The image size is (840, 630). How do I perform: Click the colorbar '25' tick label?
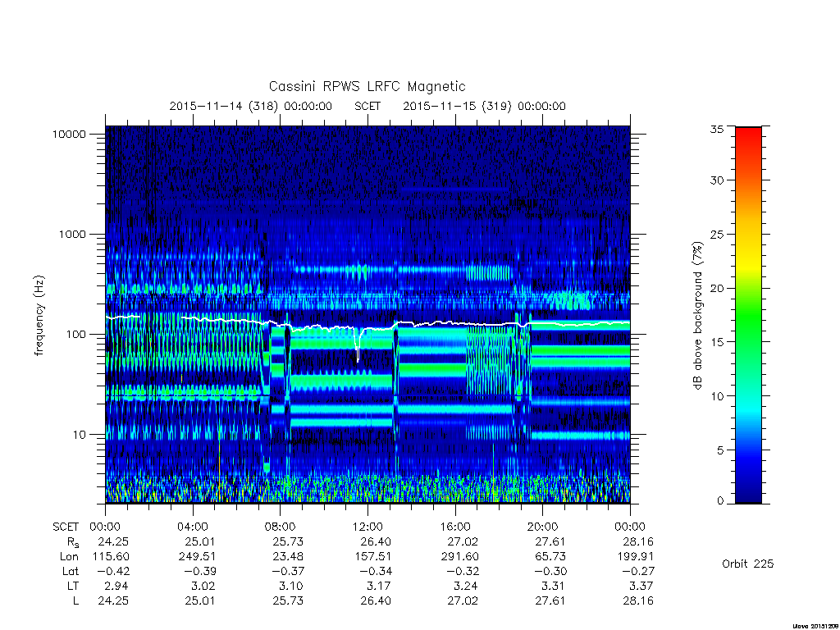click(x=717, y=234)
